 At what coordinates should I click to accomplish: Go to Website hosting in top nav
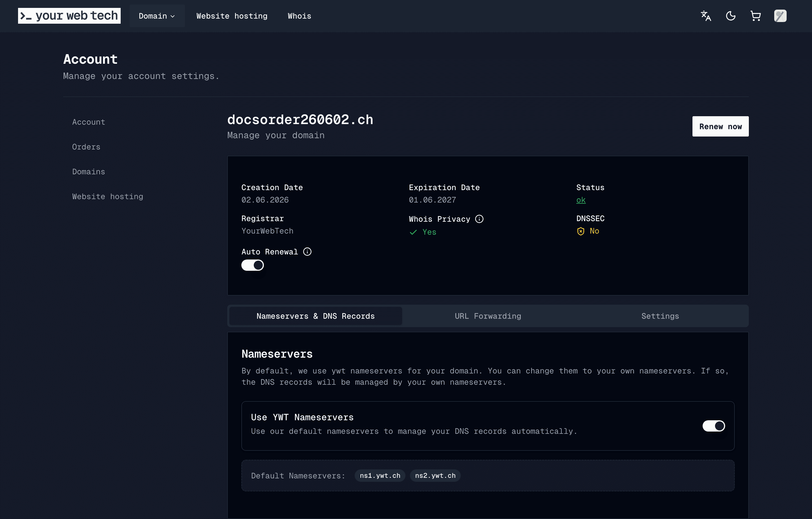click(232, 16)
